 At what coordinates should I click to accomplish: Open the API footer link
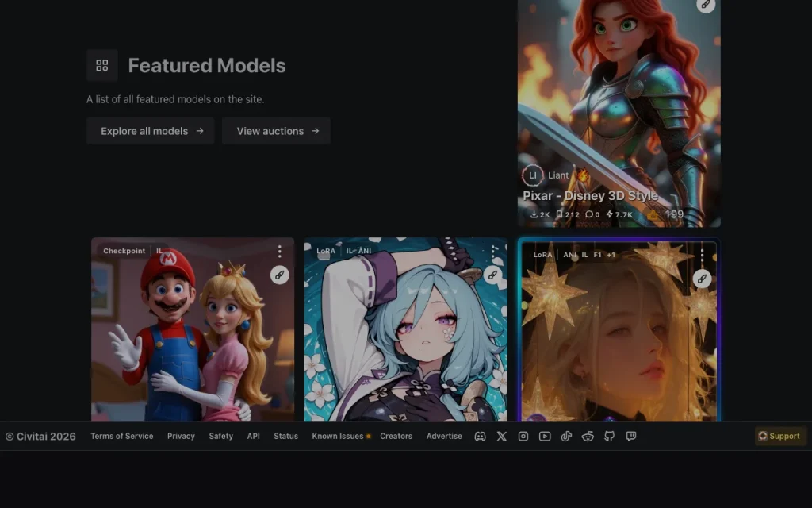click(253, 437)
